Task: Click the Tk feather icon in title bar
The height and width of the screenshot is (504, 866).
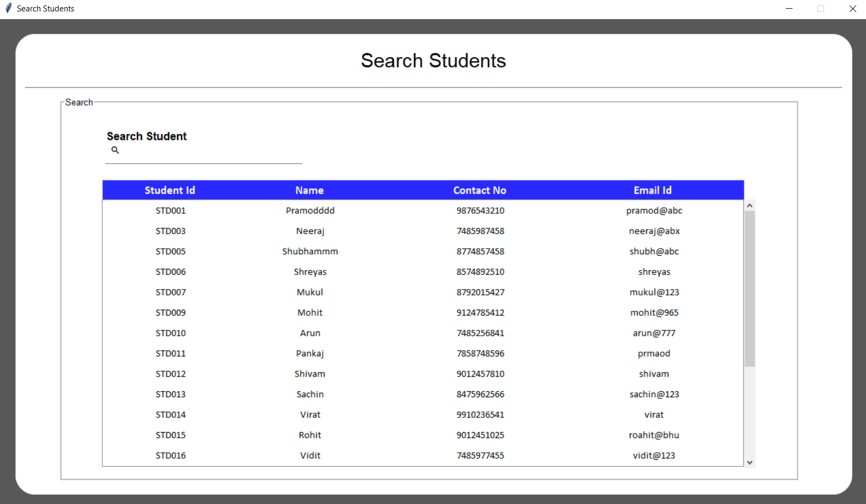Action: point(8,8)
